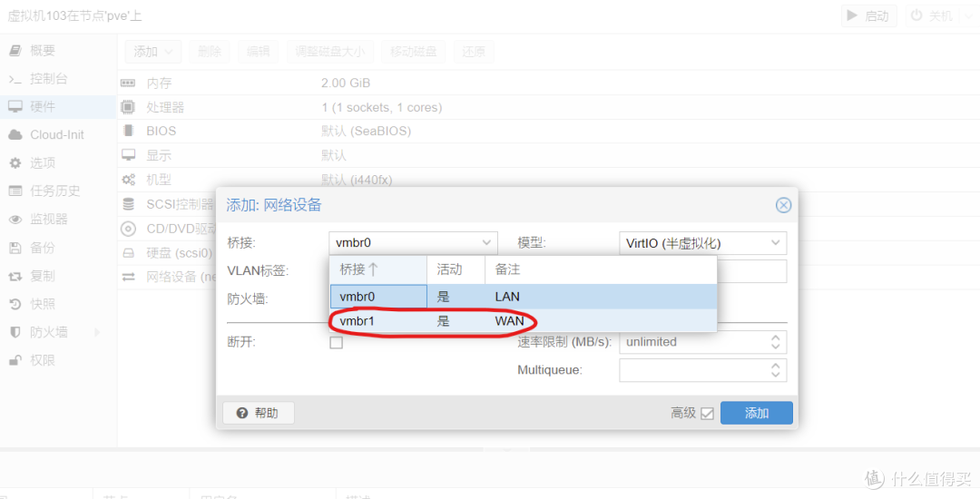Toggle the 高级 advanced checkbox
Image resolution: width=980 pixels, height=499 pixels.
pos(707,414)
